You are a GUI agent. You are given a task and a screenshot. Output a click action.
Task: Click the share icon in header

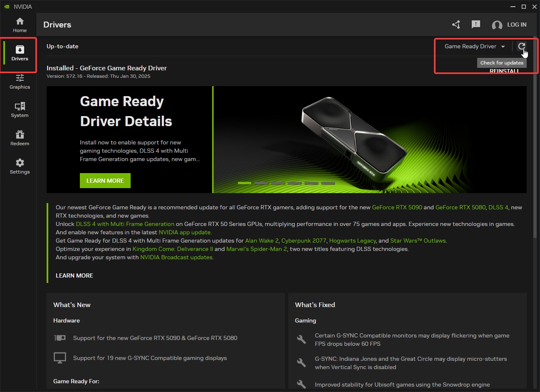tap(456, 25)
